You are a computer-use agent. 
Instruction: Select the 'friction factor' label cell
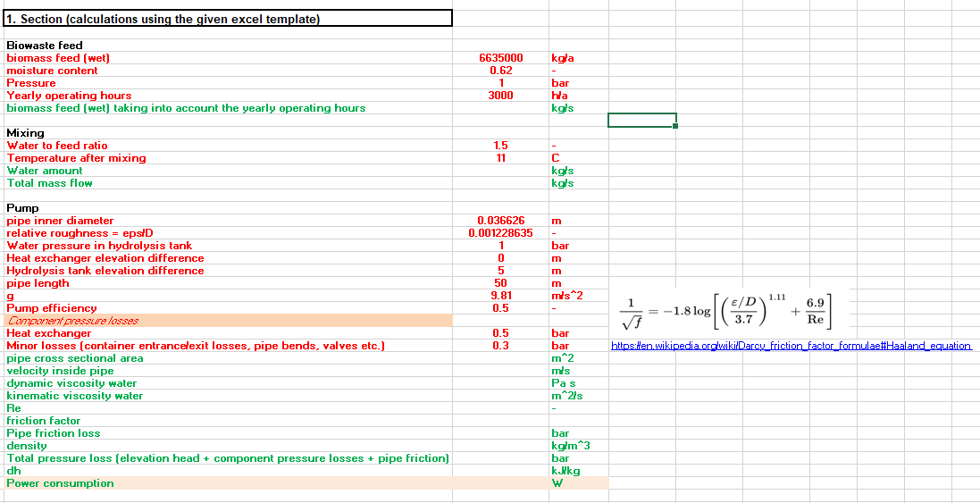(228, 421)
